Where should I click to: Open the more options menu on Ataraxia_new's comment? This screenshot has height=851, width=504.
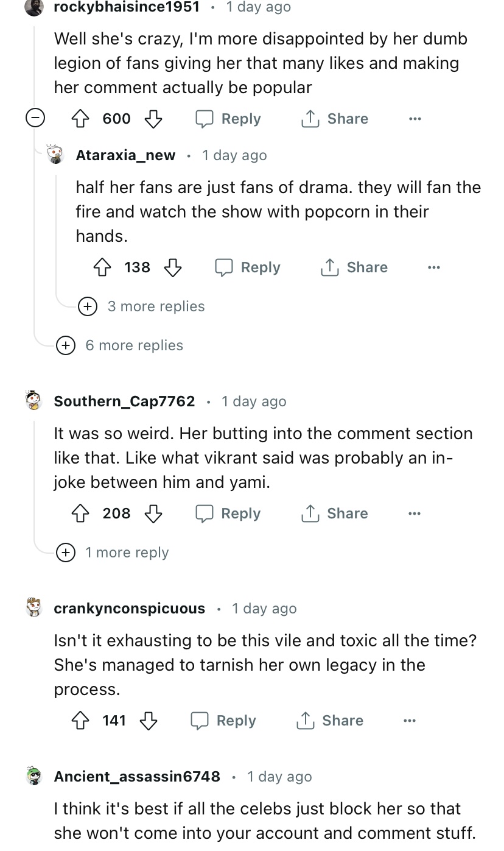click(x=433, y=267)
